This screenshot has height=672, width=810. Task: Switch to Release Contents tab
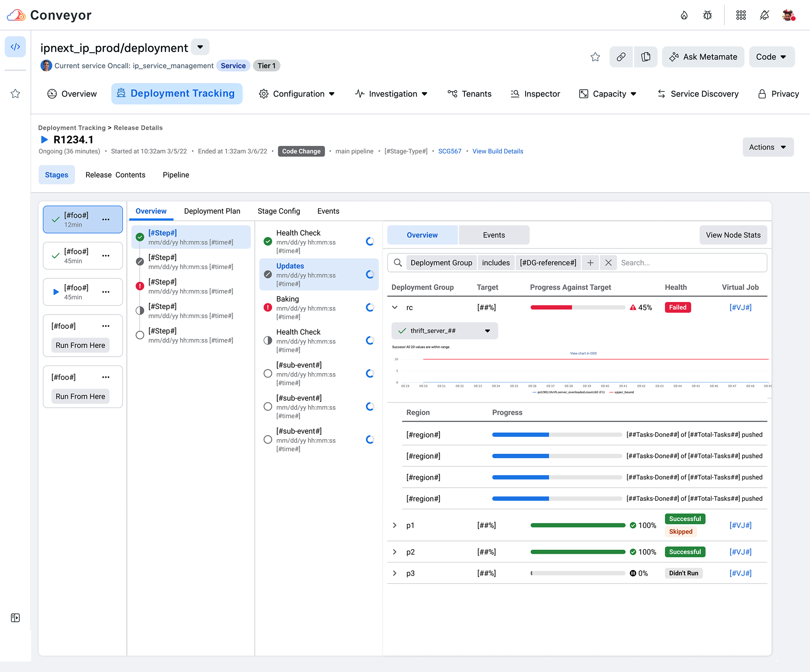coord(115,175)
